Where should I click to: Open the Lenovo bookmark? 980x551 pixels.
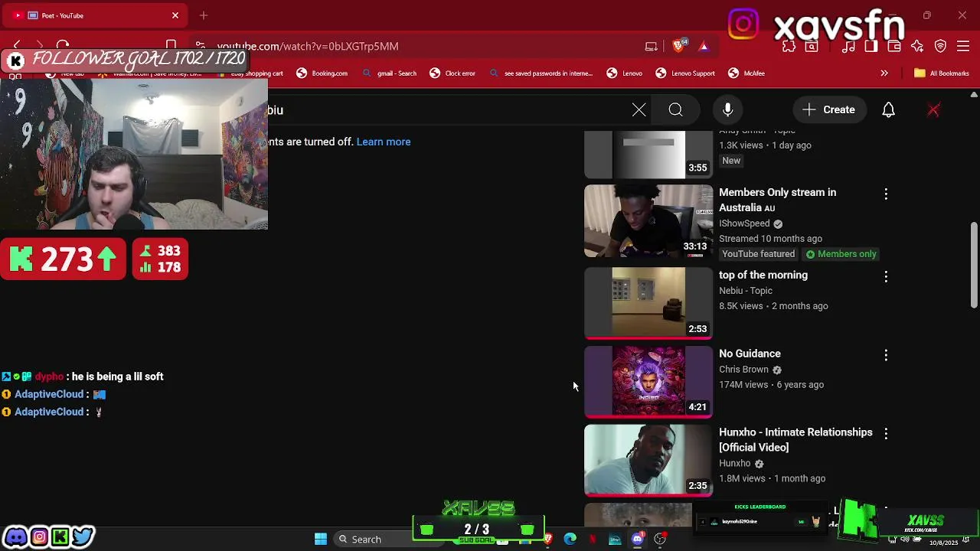click(x=625, y=73)
